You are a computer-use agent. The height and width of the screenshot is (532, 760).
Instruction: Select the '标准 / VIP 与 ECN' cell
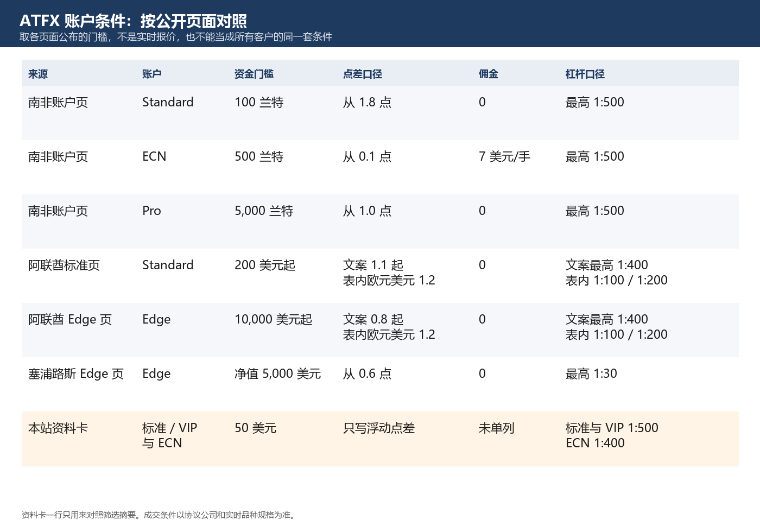point(169,435)
